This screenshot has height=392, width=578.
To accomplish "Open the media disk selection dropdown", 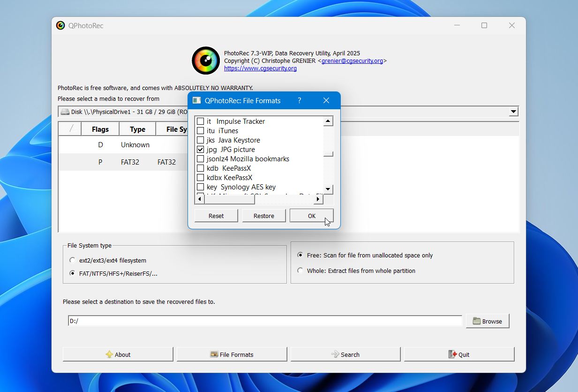I will [x=514, y=112].
